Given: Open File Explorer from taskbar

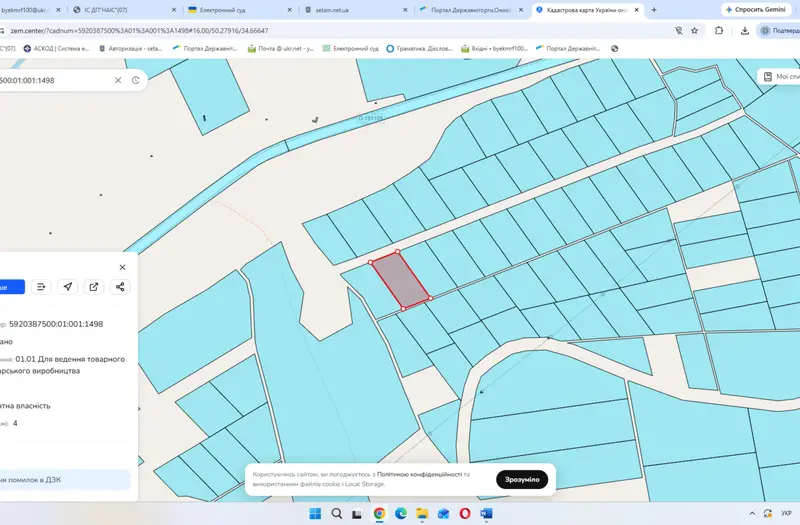Looking at the screenshot, I should pos(422,513).
